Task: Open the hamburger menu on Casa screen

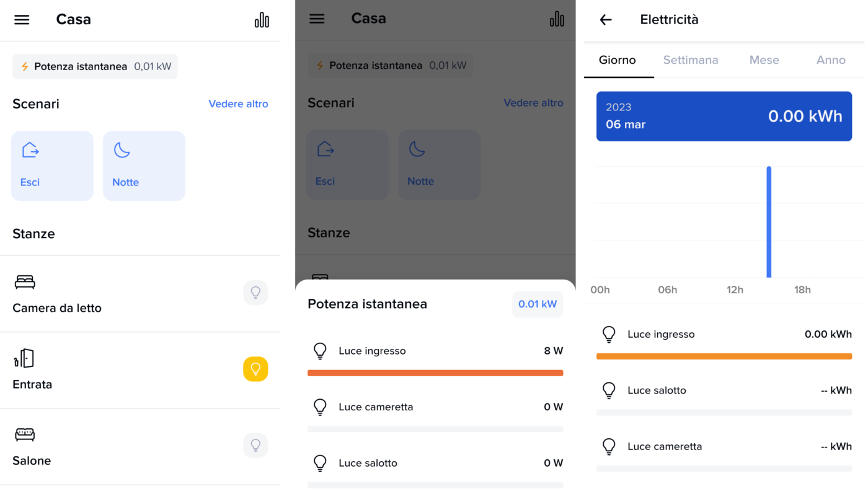Action: [x=22, y=20]
